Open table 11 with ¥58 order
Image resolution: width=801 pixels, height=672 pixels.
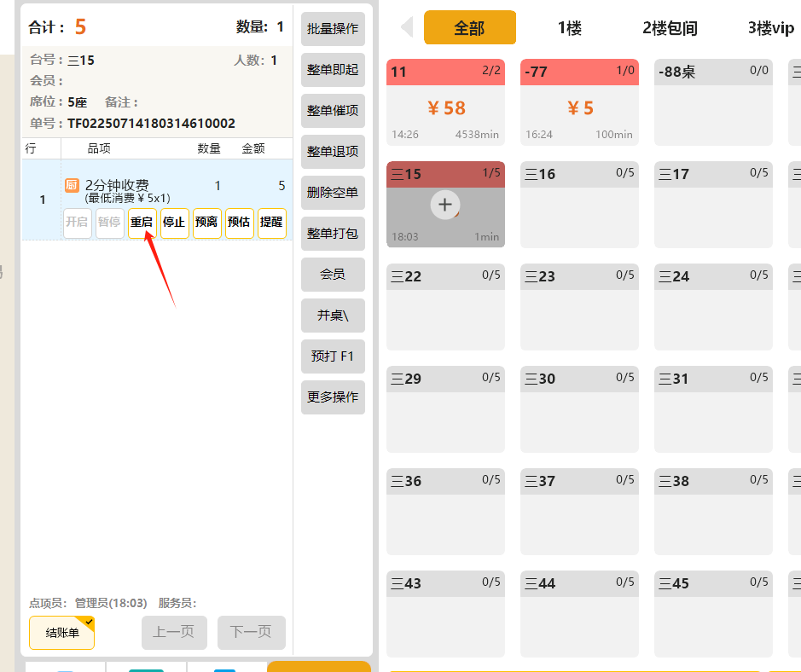point(445,102)
